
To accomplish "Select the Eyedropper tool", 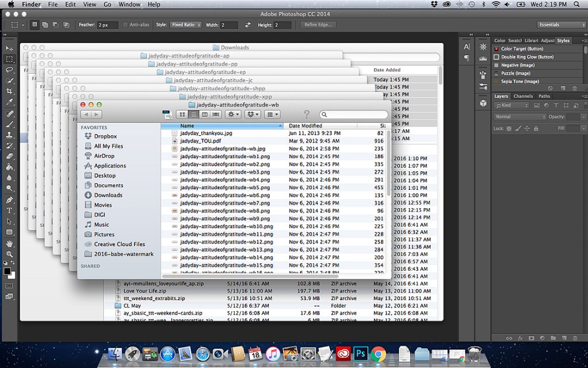I will (x=9, y=102).
